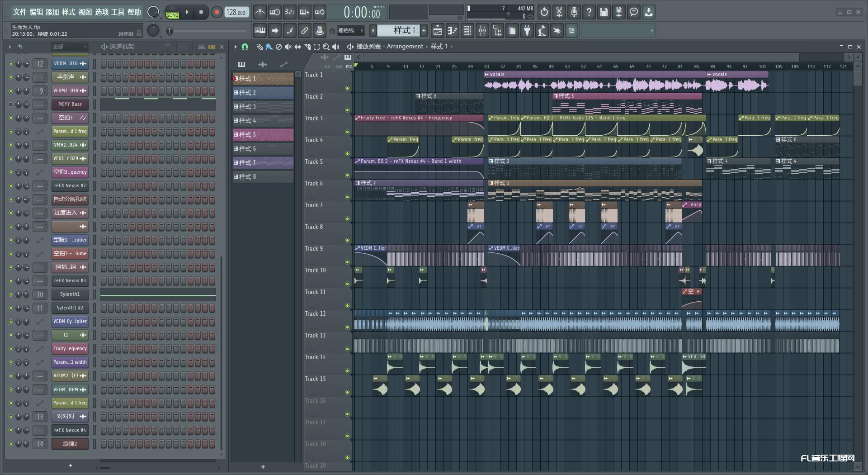868x475 pixels.
Task: Toggle the metronome icon
Action: (x=260, y=12)
